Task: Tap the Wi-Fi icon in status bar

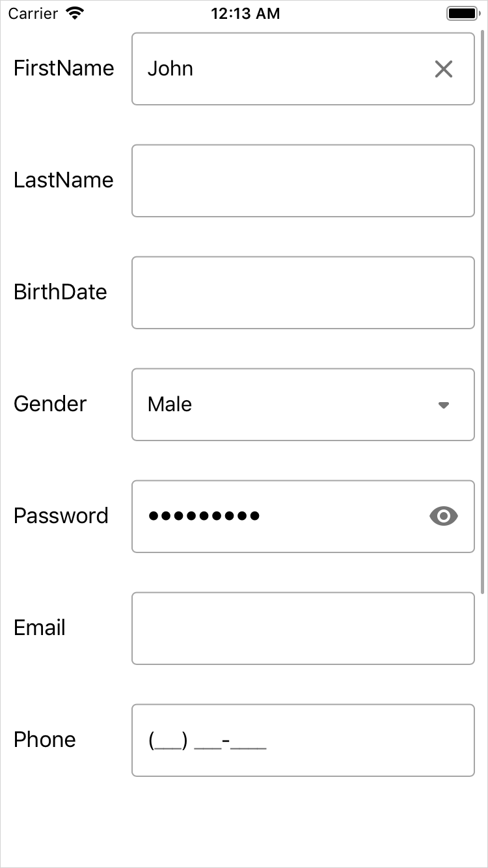Action: pyautogui.click(x=75, y=13)
